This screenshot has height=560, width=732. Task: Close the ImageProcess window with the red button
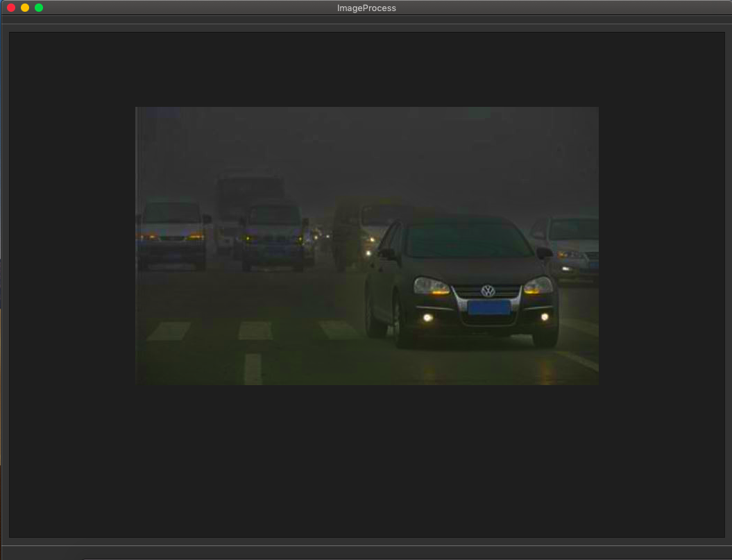(11, 8)
